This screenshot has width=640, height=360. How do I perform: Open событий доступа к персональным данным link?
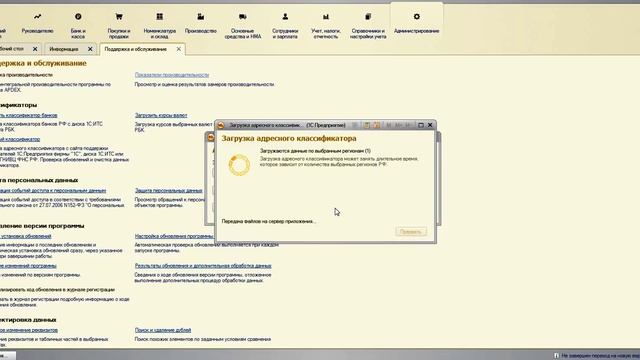53,191
